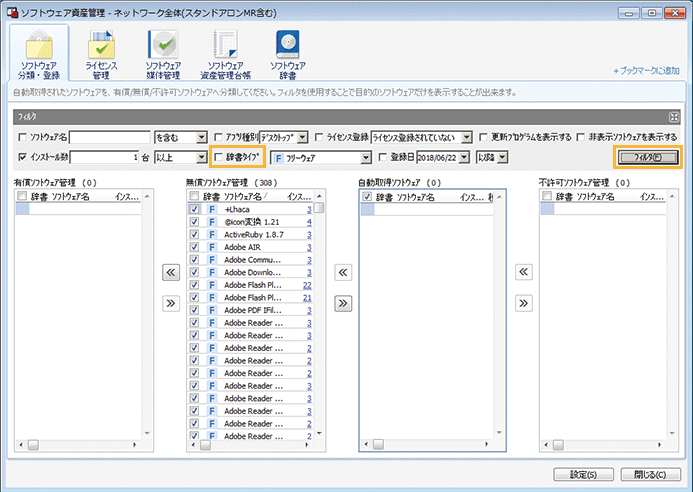Click the F icon beside Adobe PDF IFil...
The width and height of the screenshot is (693, 492).
(x=212, y=310)
